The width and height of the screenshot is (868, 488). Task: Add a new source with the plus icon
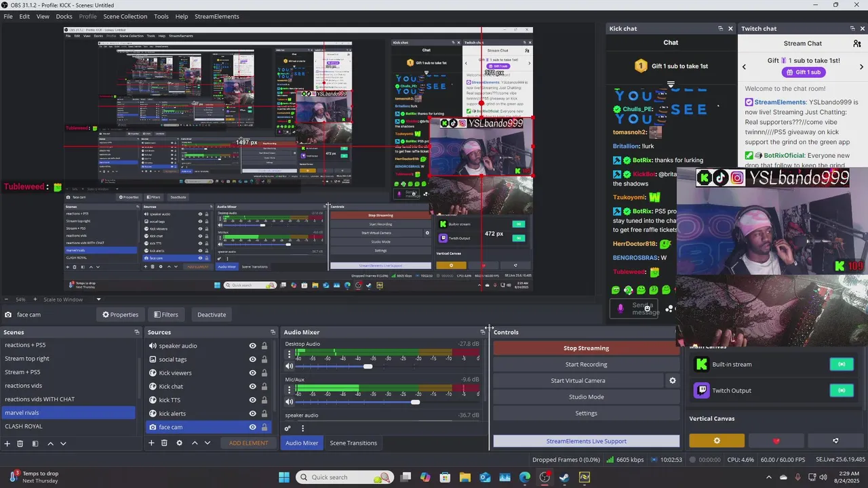[151, 443]
